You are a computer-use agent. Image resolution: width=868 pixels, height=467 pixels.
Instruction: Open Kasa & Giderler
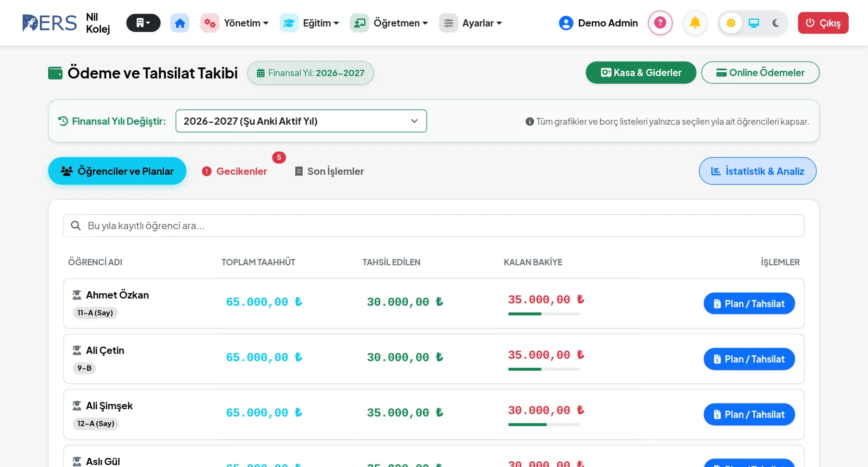[641, 73]
